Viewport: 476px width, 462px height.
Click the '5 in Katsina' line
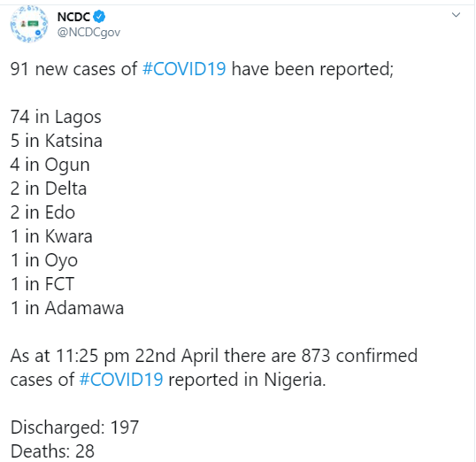[x=57, y=141]
